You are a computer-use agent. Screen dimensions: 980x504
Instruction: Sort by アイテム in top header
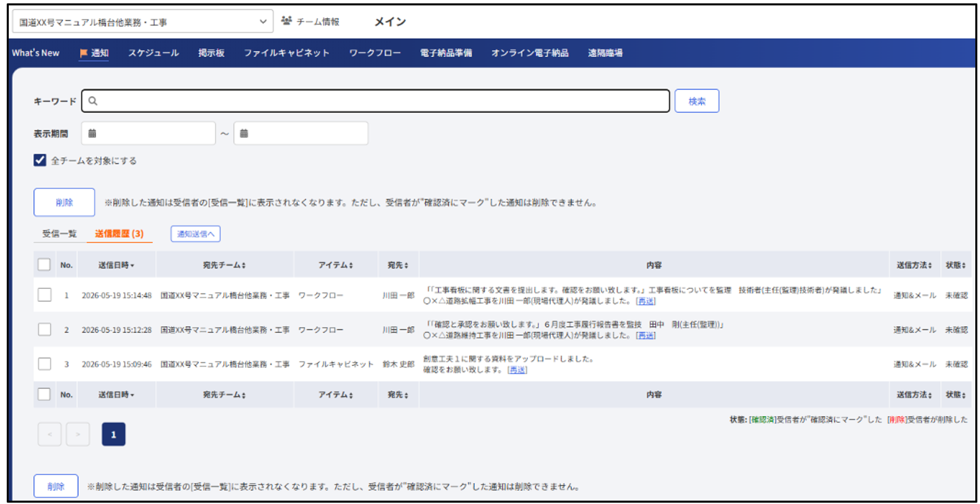336,265
